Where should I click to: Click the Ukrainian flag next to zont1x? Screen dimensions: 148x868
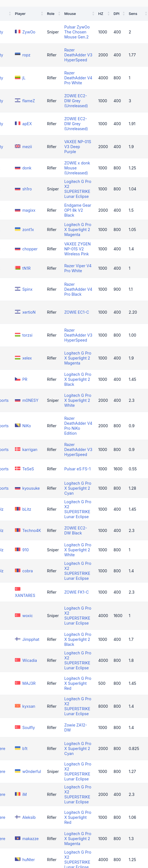pyautogui.click(x=17, y=229)
